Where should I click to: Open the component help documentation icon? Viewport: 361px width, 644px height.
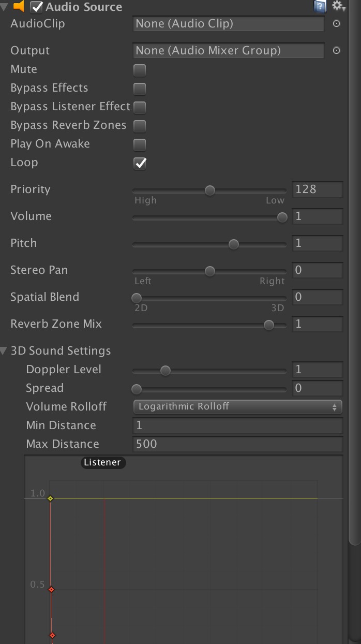(x=320, y=6)
